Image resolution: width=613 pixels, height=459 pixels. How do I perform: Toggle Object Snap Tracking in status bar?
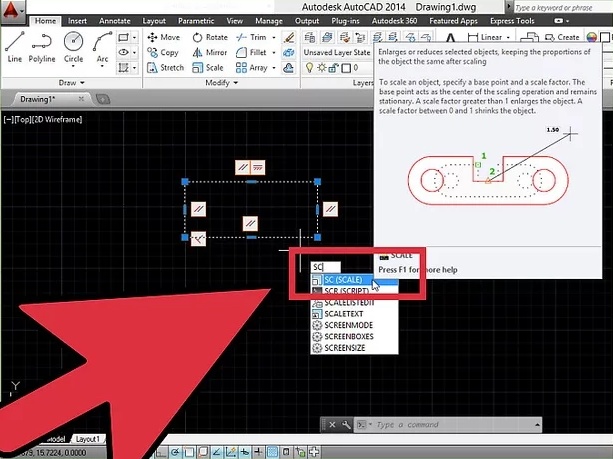[x=217, y=452]
